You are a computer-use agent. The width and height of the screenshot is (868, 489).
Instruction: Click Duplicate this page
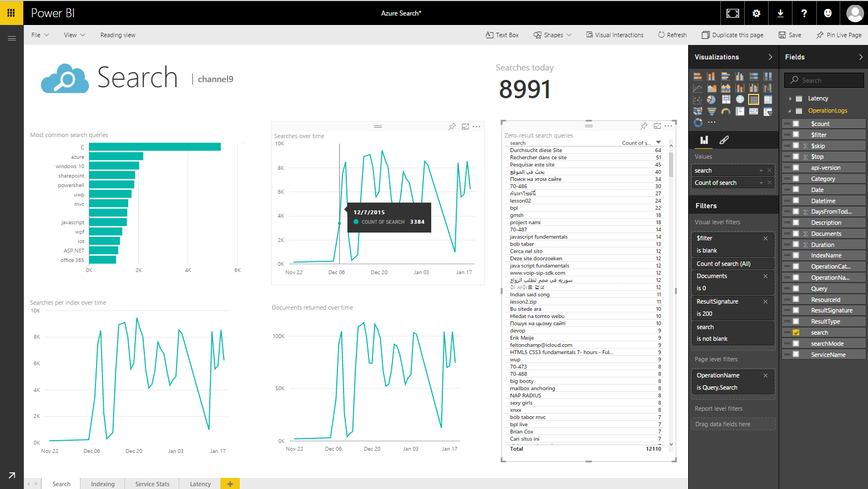click(x=733, y=35)
